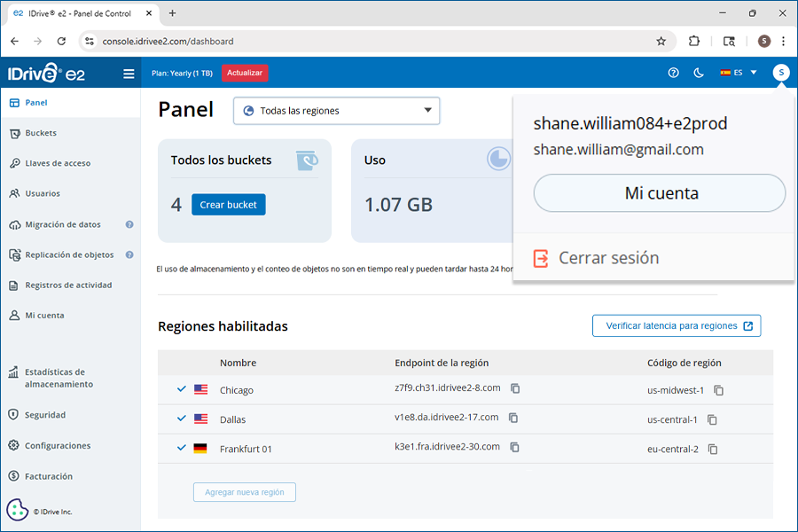Copy the Chicago region endpoint URL

(x=515, y=389)
